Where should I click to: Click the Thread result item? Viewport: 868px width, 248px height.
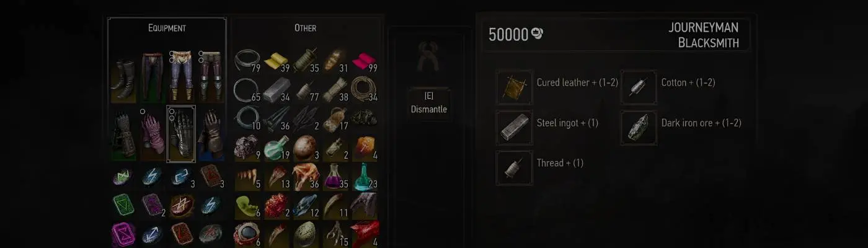[541, 167]
